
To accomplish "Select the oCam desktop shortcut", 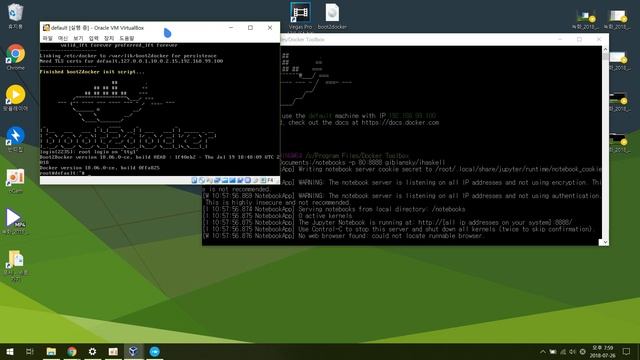I will pos(16,181).
